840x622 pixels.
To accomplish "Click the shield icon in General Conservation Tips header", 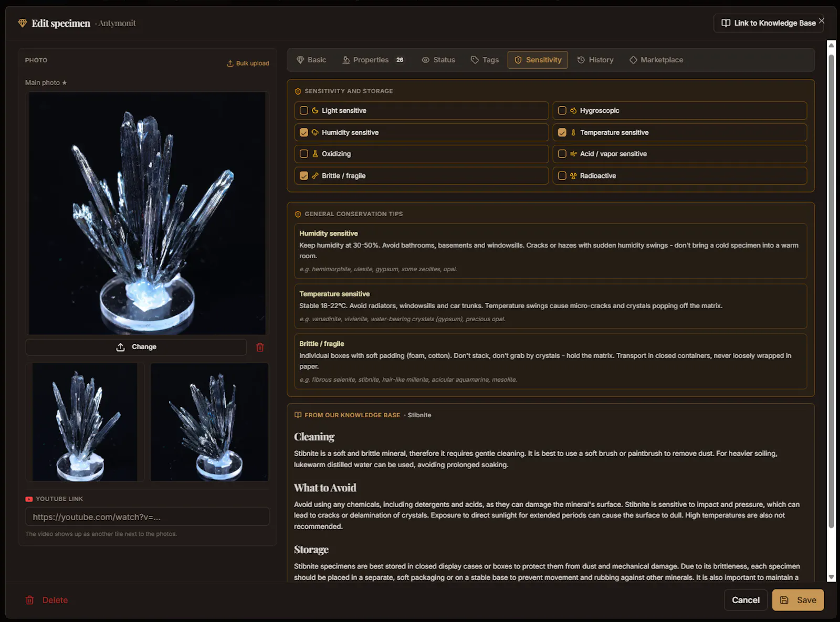I will [298, 214].
